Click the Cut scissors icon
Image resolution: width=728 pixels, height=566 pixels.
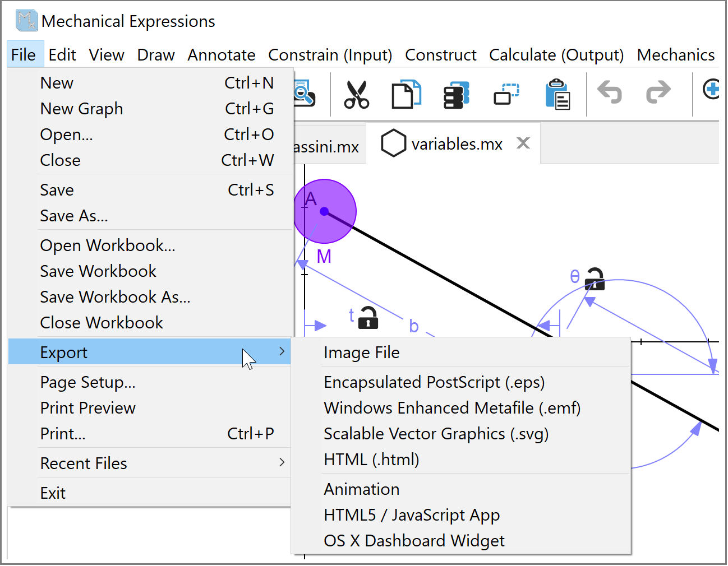point(356,94)
